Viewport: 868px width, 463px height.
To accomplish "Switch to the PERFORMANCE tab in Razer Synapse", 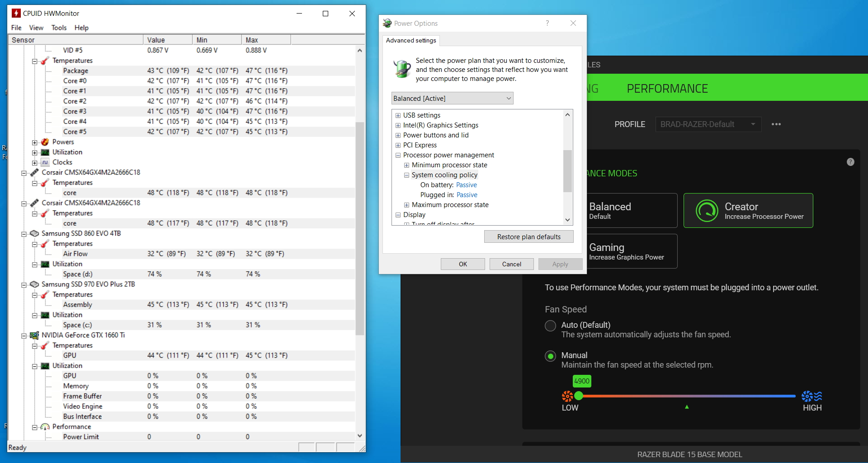I will tap(667, 89).
